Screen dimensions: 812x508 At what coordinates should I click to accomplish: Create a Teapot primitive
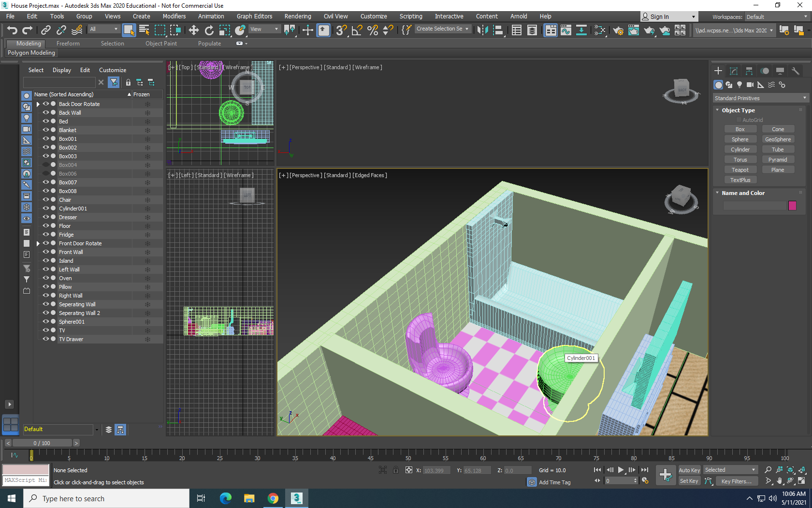(x=740, y=170)
